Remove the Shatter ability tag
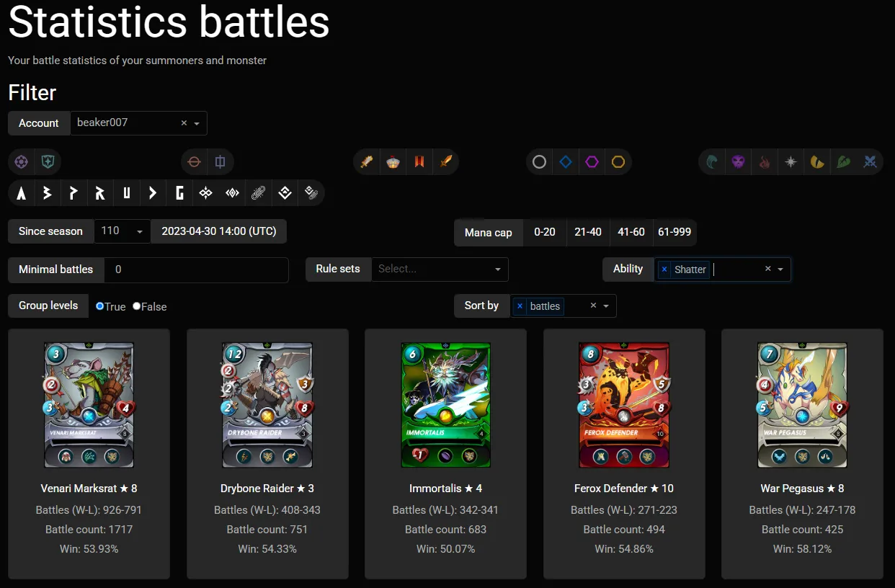 (664, 269)
